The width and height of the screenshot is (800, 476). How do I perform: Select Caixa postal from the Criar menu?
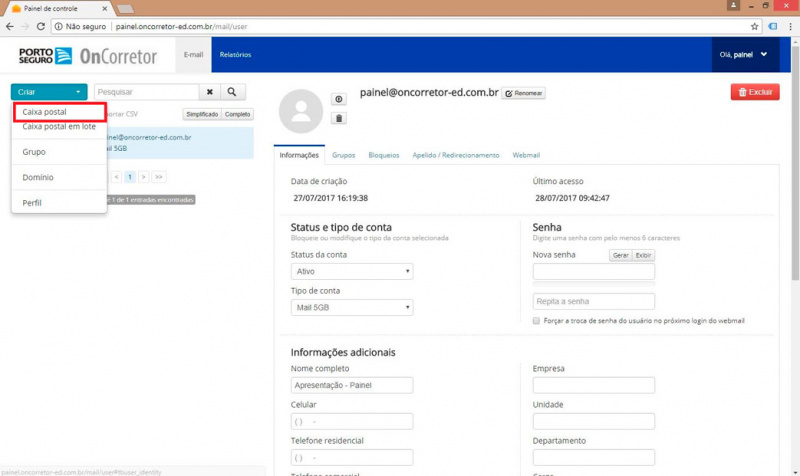pyautogui.click(x=59, y=112)
